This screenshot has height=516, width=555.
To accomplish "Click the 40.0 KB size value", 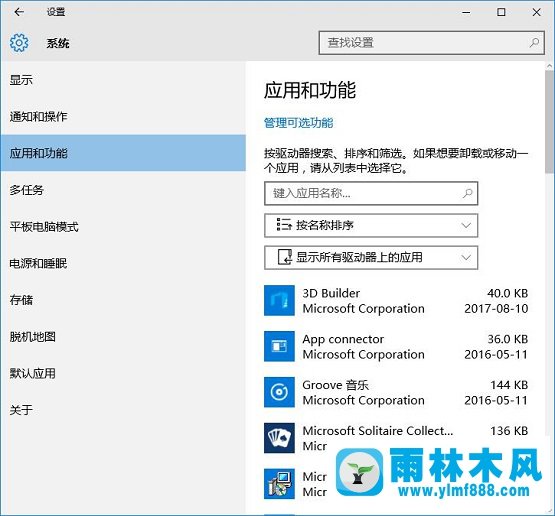I will [508, 293].
